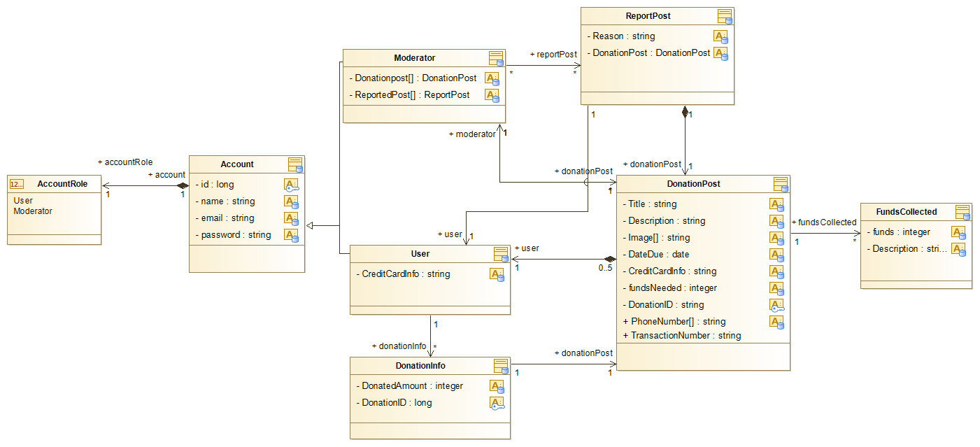Click the attribute icon beside Reason : string

pos(720,36)
